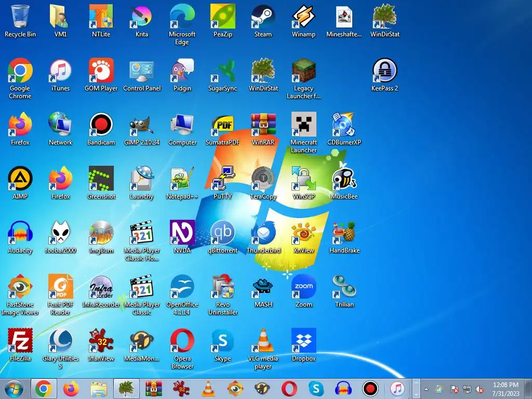Select the iTunes desktop shortcut

pyautogui.click(x=60, y=75)
